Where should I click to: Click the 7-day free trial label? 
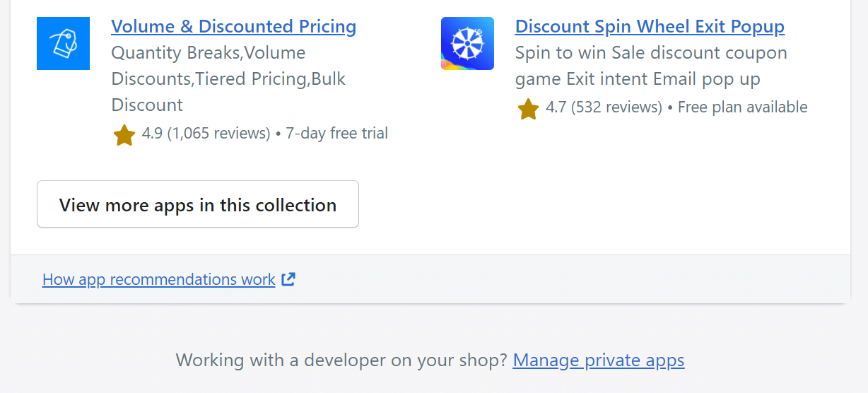pos(336,134)
